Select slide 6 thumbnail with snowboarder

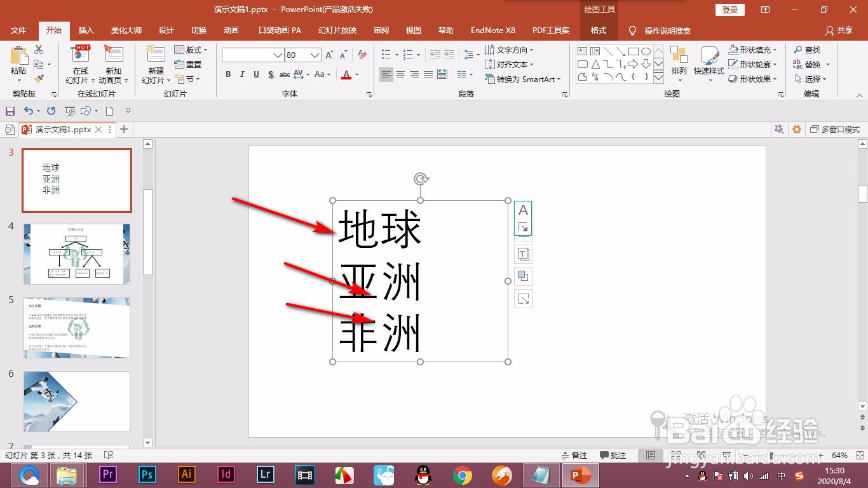[77, 402]
